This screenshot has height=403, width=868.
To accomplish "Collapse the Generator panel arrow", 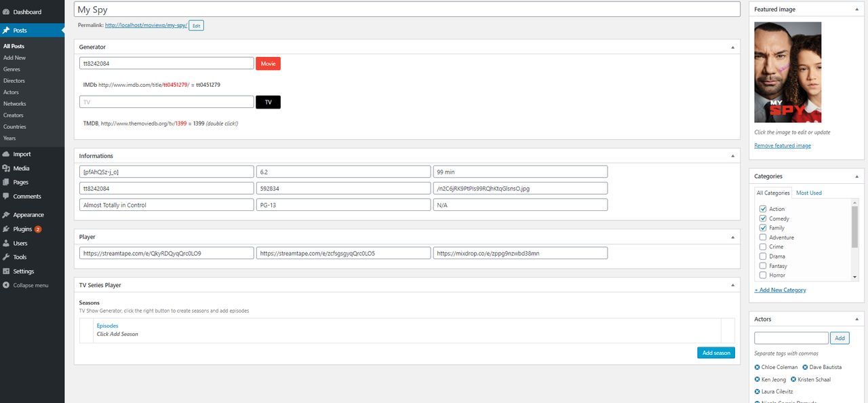I will pos(732,47).
